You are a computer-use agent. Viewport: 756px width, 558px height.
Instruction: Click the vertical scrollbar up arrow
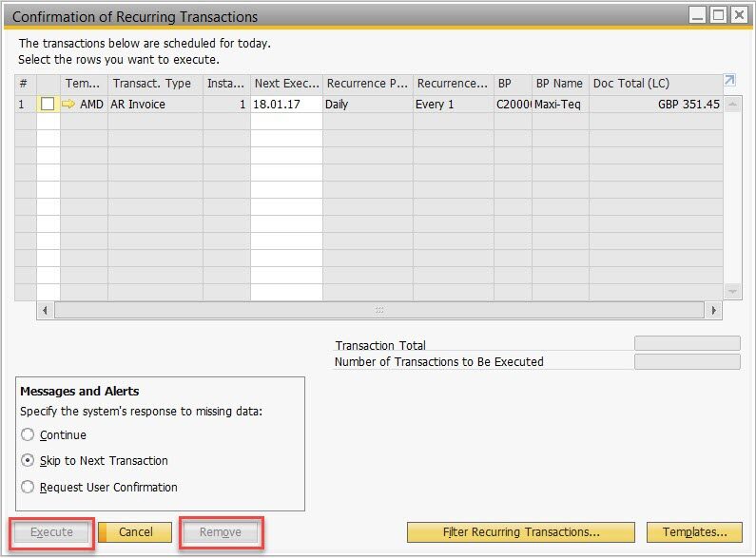[732, 105]
